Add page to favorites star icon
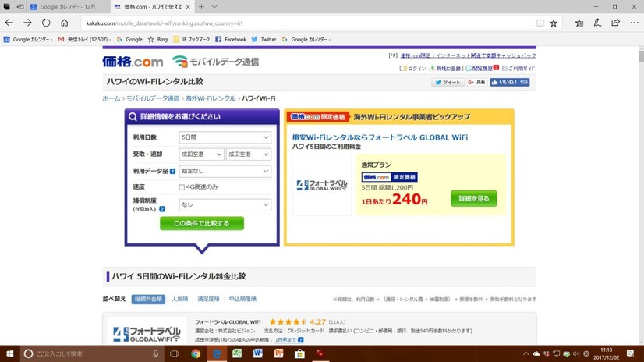The image size is (644, 362). click(554, 23)
